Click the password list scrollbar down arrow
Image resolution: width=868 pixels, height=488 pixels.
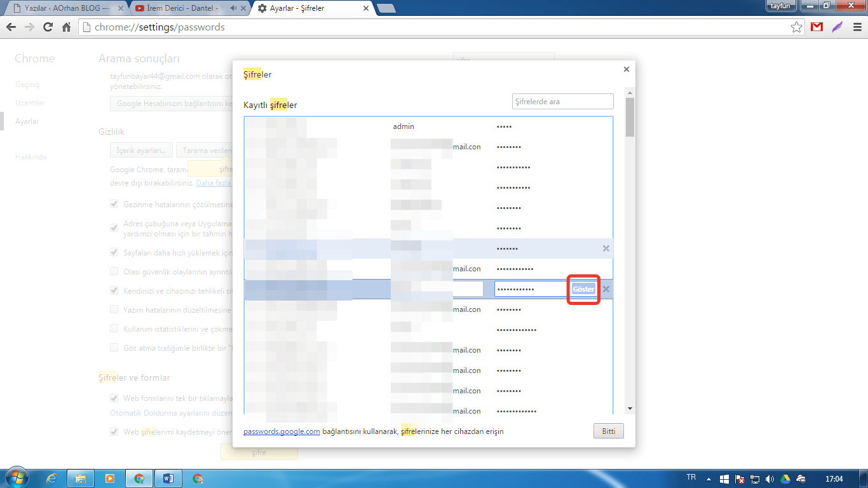coord(630,409)
